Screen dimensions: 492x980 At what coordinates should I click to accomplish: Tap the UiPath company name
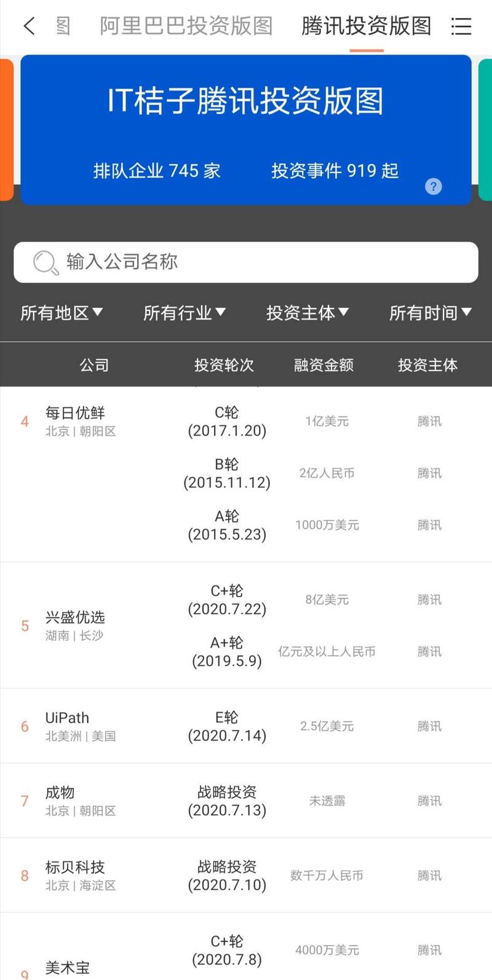(67, 718)
